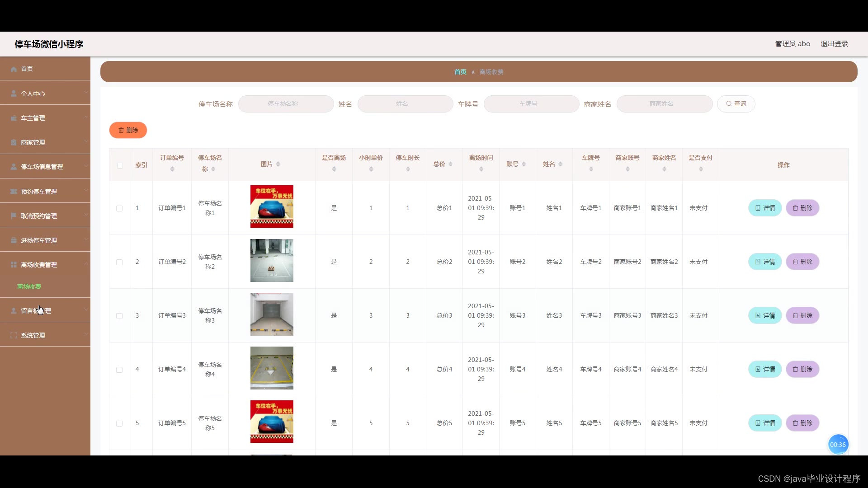Click sort arrows on 图片 column header
This screenshot has width=868, height=488.
tap(278, 164)
